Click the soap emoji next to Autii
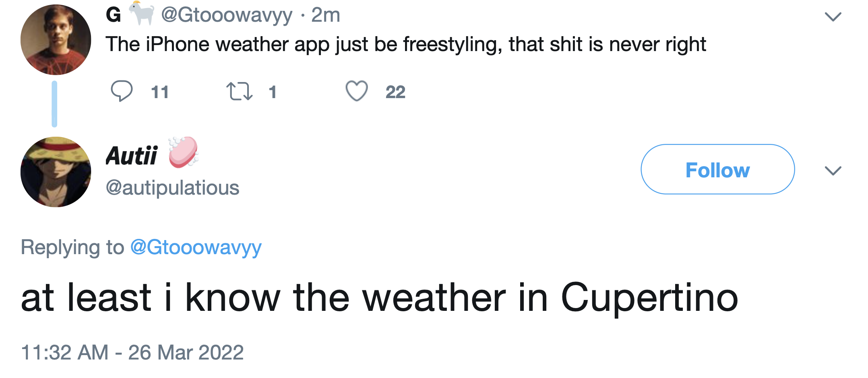Image resolution: width=868 pixels, height=378 pixels. click(184, 152)
